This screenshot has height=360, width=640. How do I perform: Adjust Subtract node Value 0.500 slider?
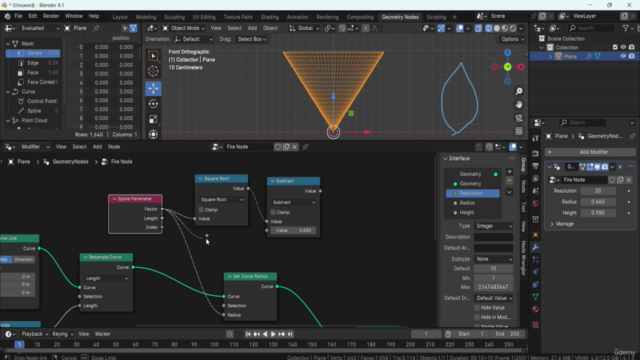293,231
